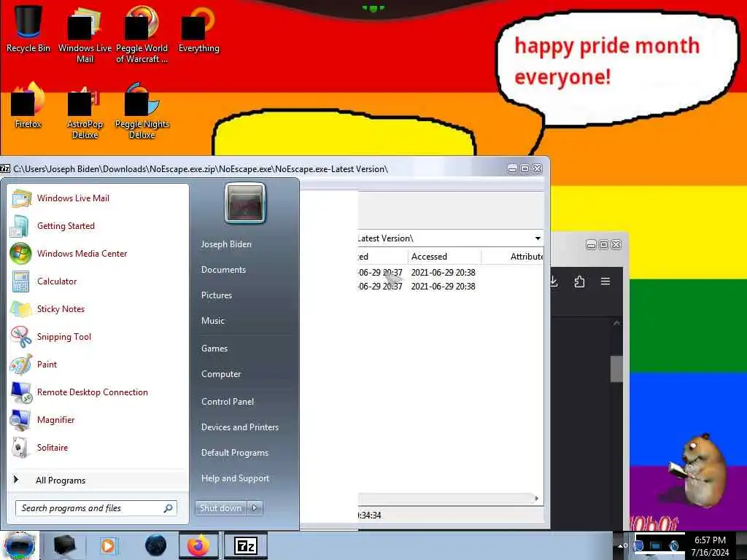Screen dimensions: 747x560
Task: Click the user account picture
Action: click(x=245, y=203)
